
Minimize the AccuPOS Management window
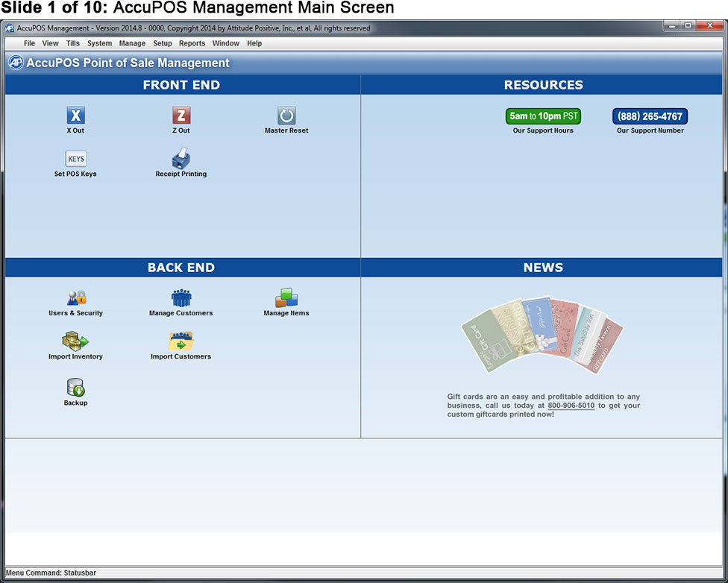(672, 26)
